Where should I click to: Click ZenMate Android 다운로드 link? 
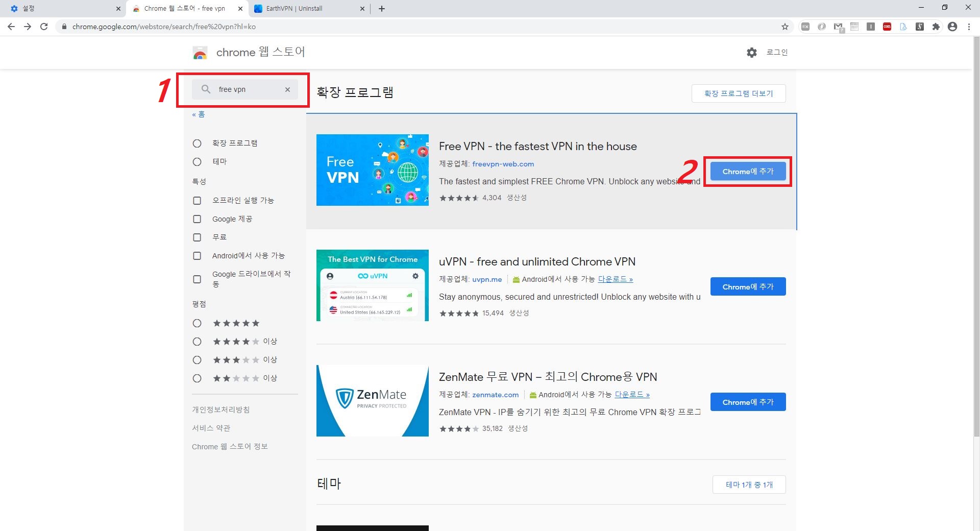632,395
